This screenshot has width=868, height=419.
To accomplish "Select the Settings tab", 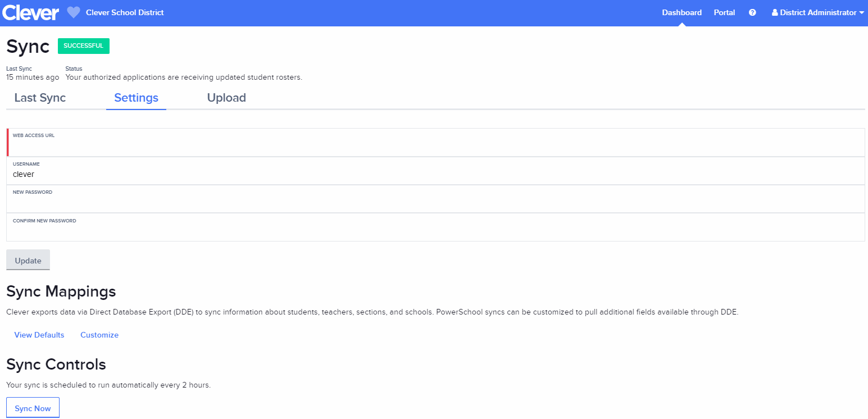I will (136, 98).
